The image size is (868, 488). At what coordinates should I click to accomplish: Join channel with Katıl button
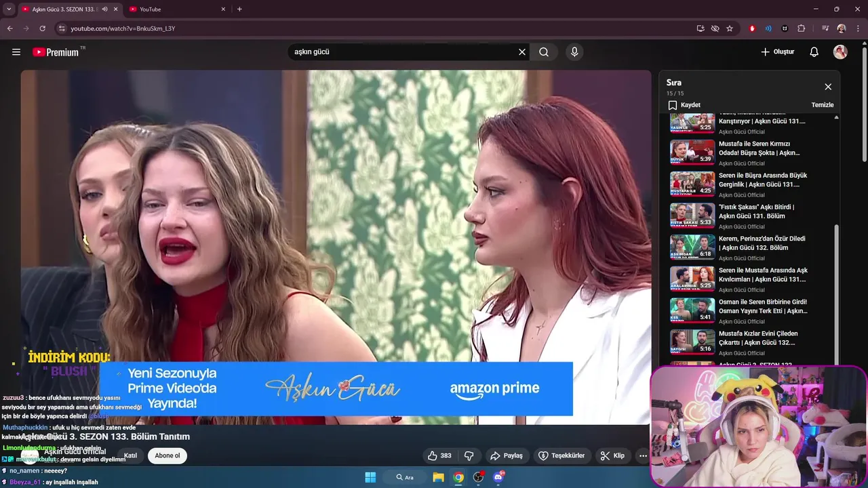131,455
